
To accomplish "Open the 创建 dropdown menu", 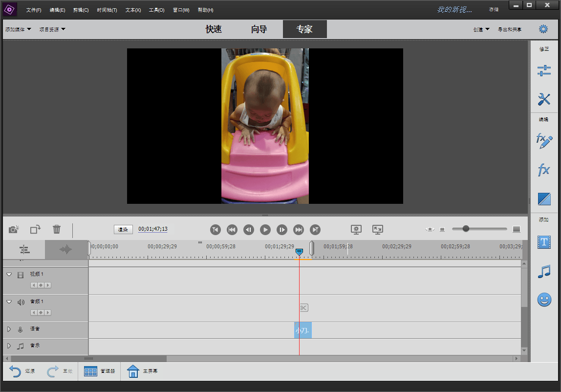I will [481, 29].
